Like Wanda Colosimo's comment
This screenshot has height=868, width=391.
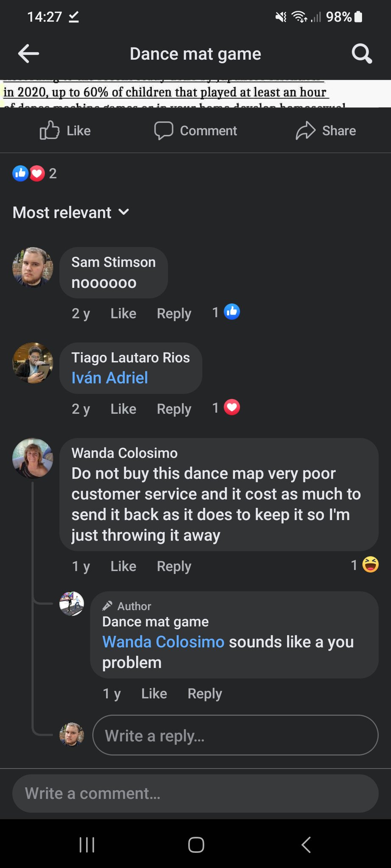pyautogui.click(x=123, y=566)
